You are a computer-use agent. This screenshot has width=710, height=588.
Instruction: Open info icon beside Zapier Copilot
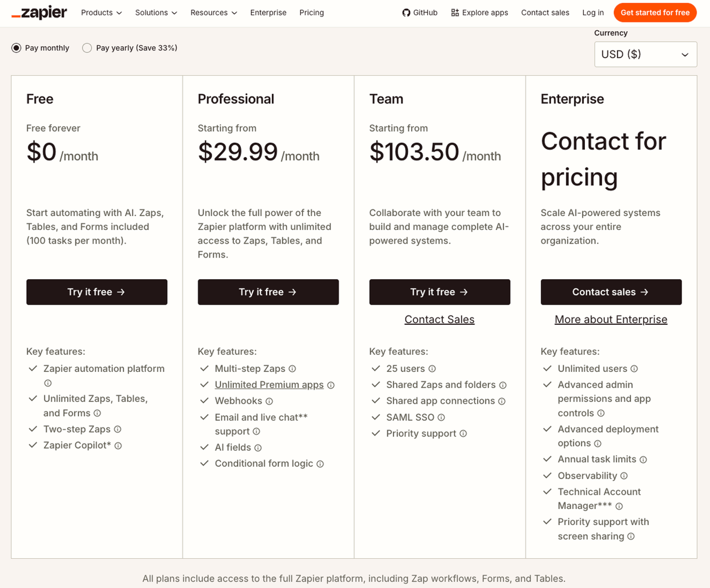tap(118, 446)
